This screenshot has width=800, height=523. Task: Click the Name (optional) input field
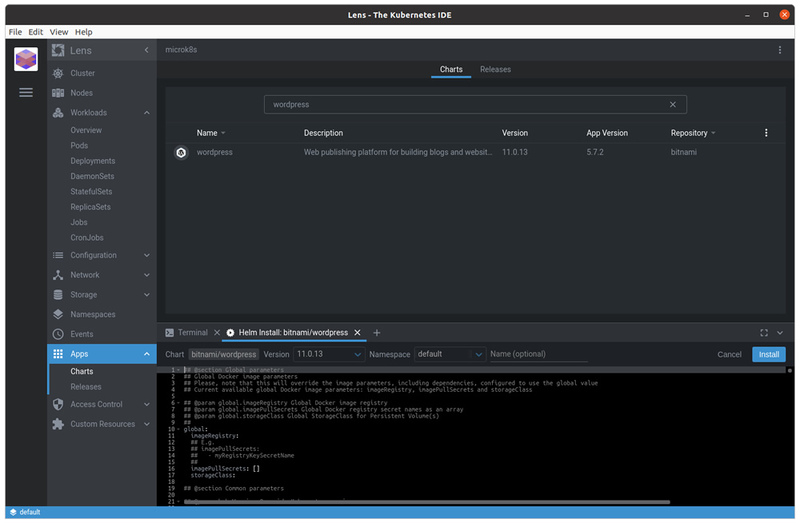tap(538, 354)
